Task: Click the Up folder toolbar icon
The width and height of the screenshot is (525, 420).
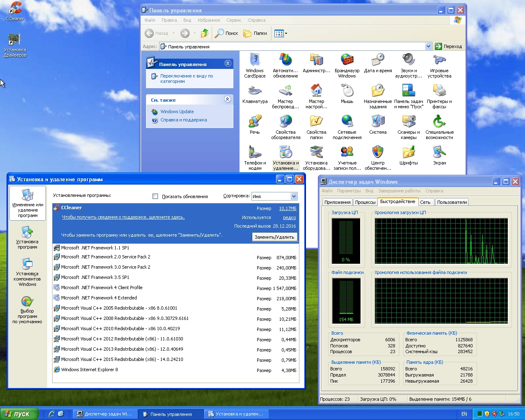Action: tap(204, 33)
